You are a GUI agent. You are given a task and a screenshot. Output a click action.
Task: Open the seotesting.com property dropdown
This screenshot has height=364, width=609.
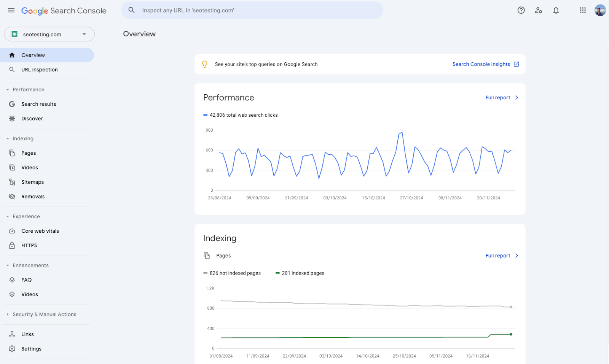click(x=49, y=34)
